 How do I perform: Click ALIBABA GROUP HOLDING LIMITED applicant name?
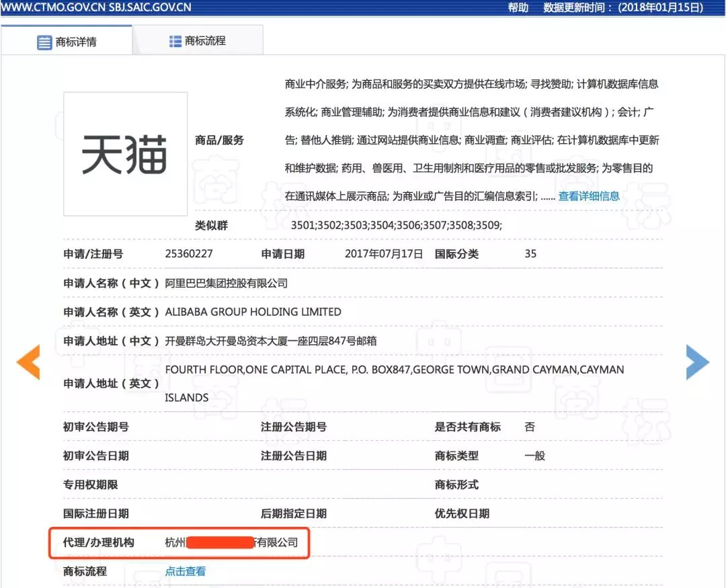[253, 312]
